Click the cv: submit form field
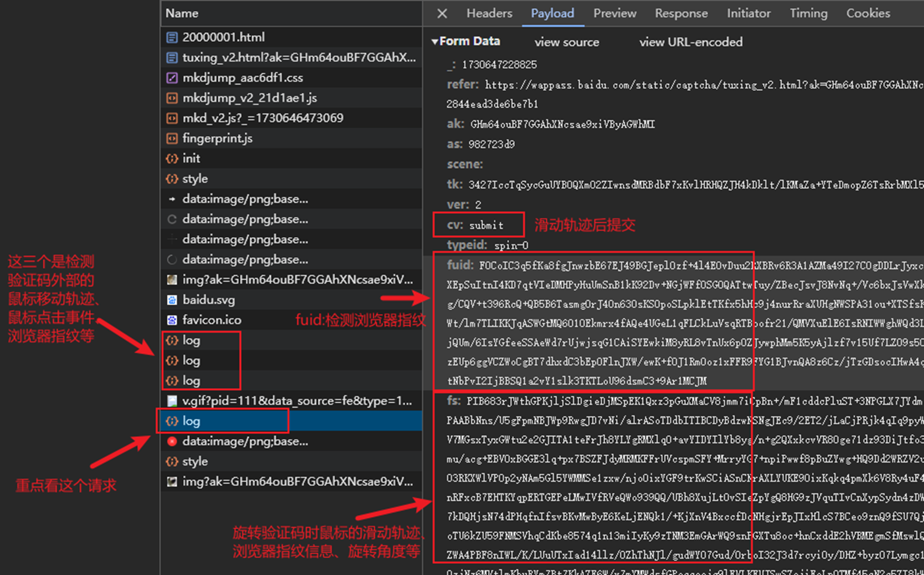 point(475,225)
